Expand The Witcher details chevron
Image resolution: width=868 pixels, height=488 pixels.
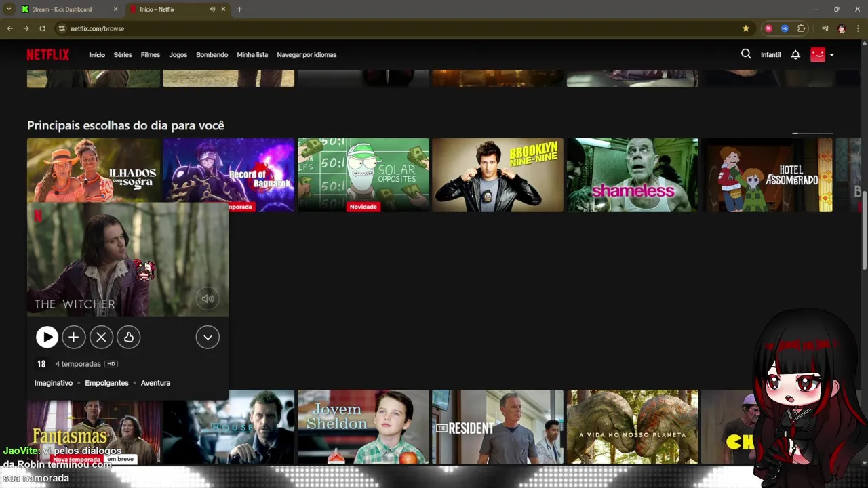click(208, 337)
